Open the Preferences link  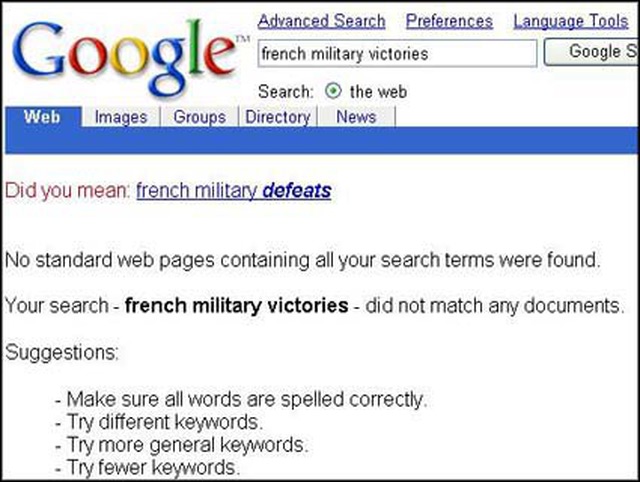449,21
